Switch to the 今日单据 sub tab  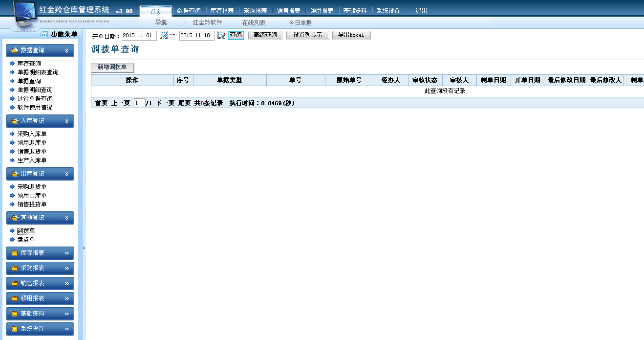pos(300,23)
